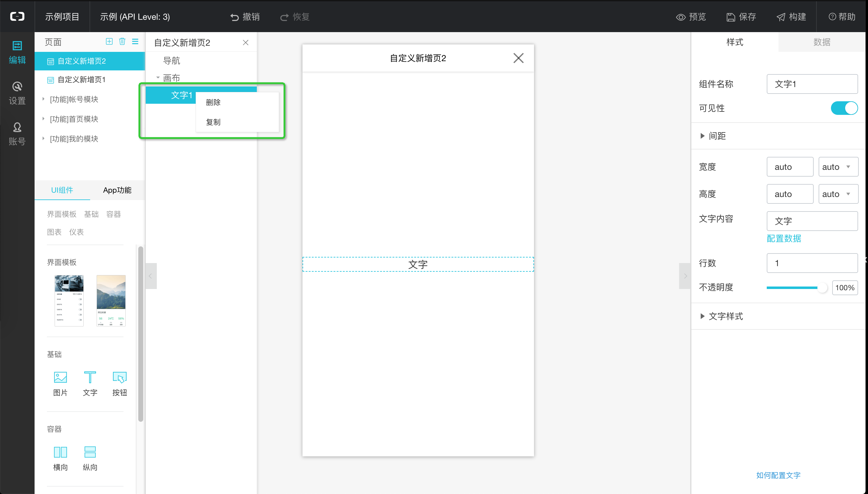Jump to the 容器 category filter

tap(113, 214)
